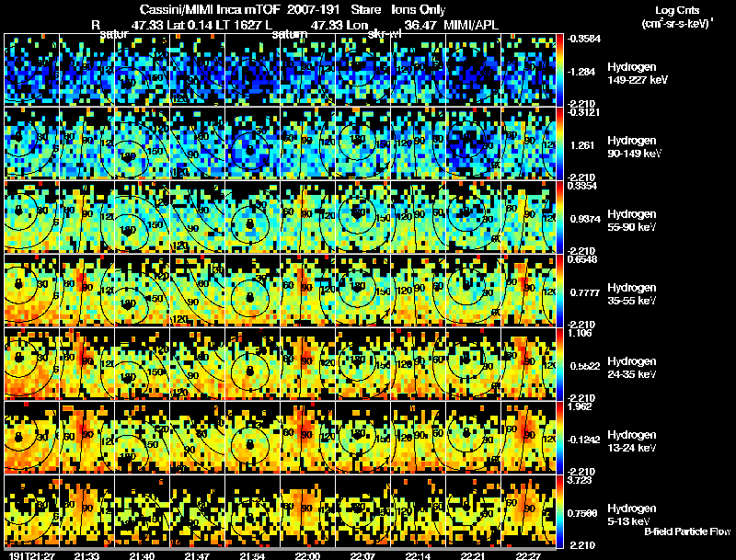Click the 1.261 color scale value
Viewport: 736px width, 560px height.
(x=582, y=145)
